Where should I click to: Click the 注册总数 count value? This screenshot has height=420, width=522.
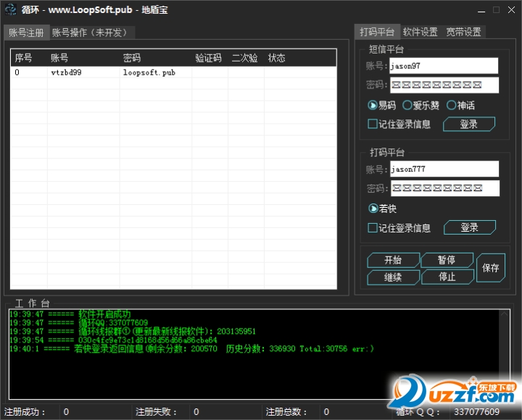326,412
